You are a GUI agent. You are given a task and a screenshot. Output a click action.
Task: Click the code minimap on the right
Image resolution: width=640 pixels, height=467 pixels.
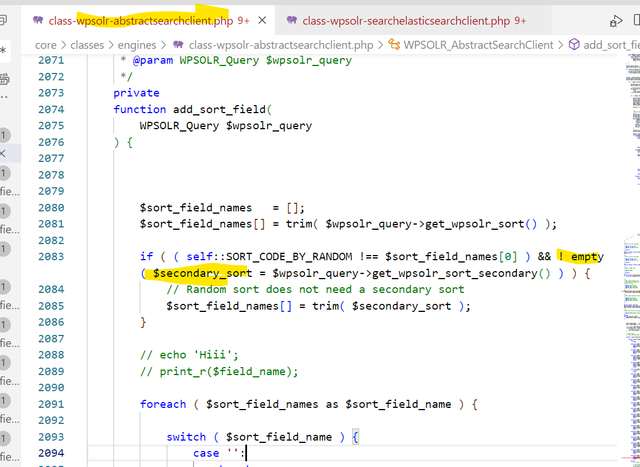click(x=631, y=259)
